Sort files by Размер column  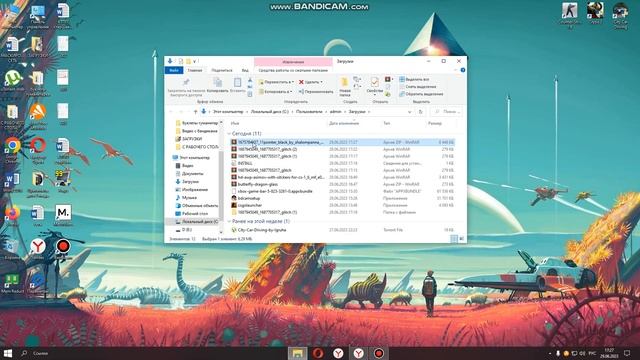click(x=435, y=123)
